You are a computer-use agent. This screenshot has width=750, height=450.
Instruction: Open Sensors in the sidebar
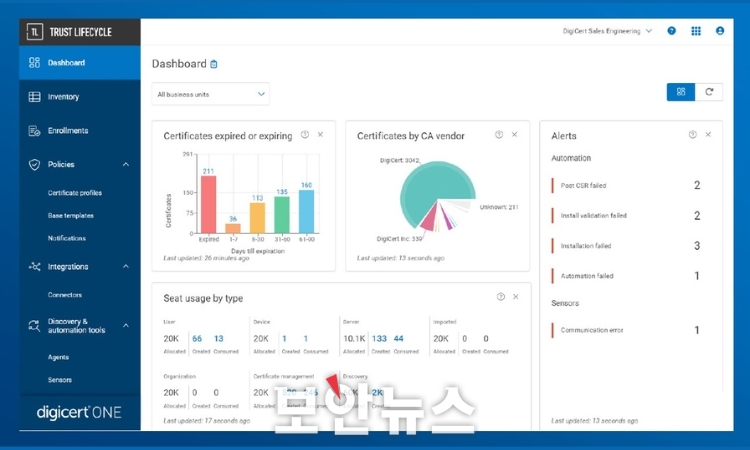pyautogui.click(x=60, y=380)
